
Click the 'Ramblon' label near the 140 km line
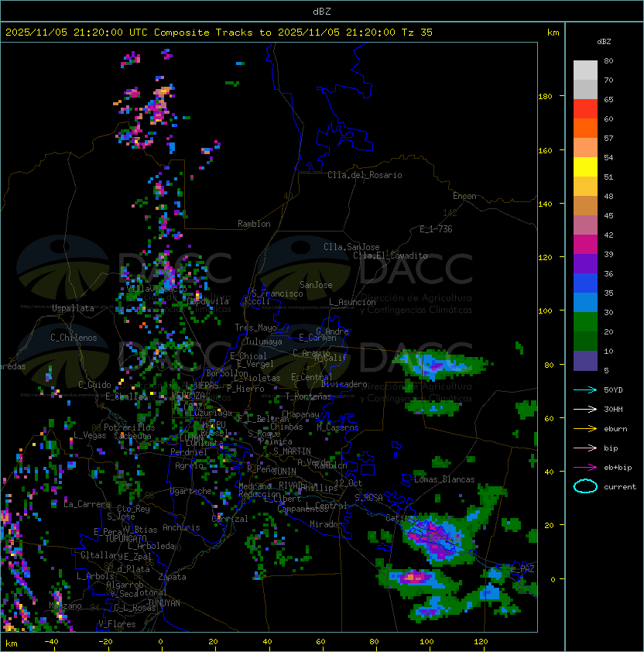coord(254,224)
